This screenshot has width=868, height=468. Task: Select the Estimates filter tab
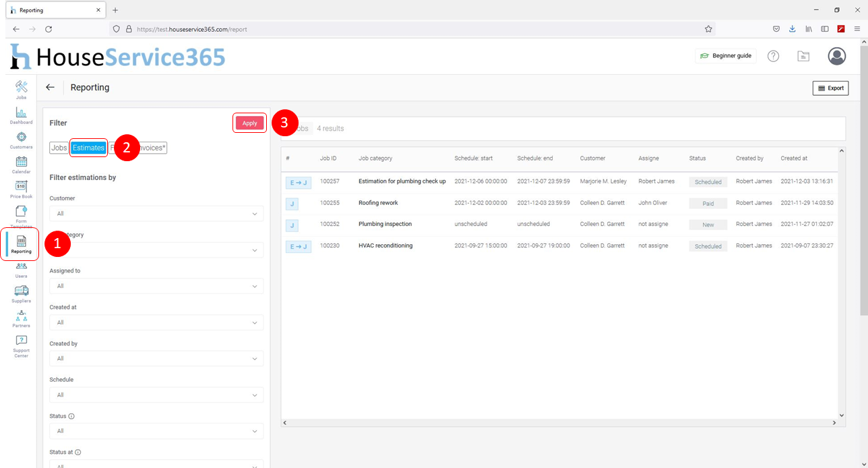[x=88, y=148]
